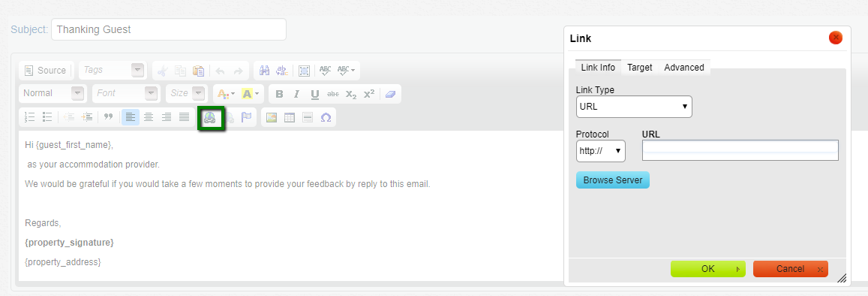
Task: Insert a numbered list
Action: tap(30, 117)
